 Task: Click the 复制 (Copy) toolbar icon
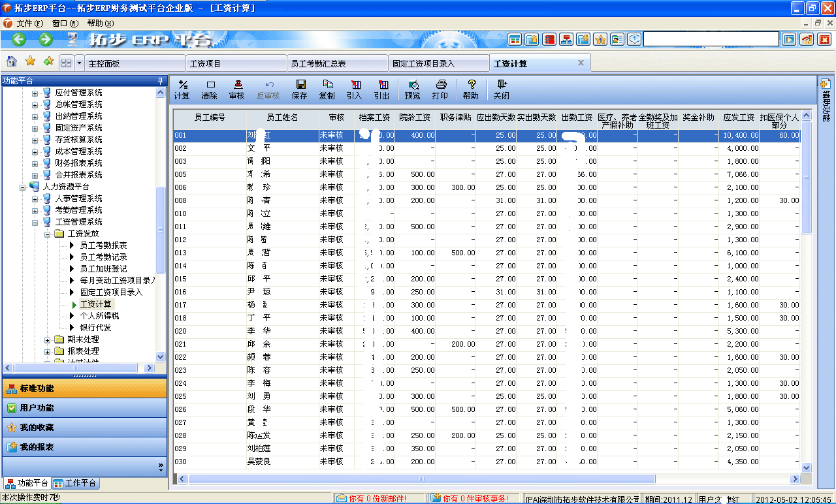pos(327,89)
